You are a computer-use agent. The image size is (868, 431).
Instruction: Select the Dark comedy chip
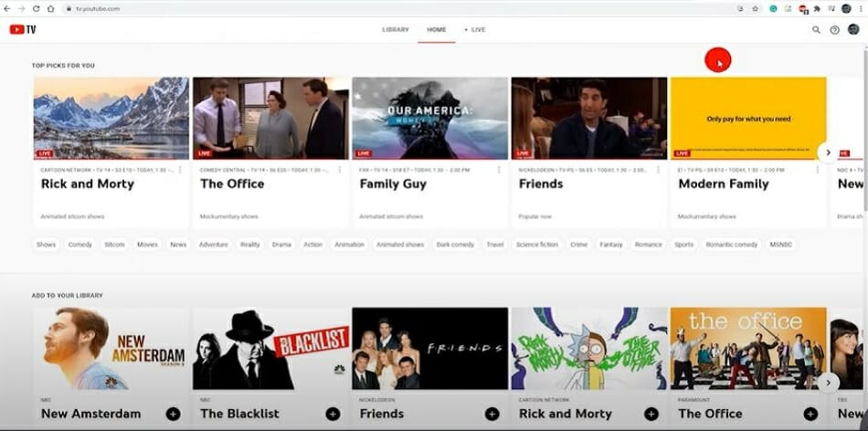pos(455,245)
